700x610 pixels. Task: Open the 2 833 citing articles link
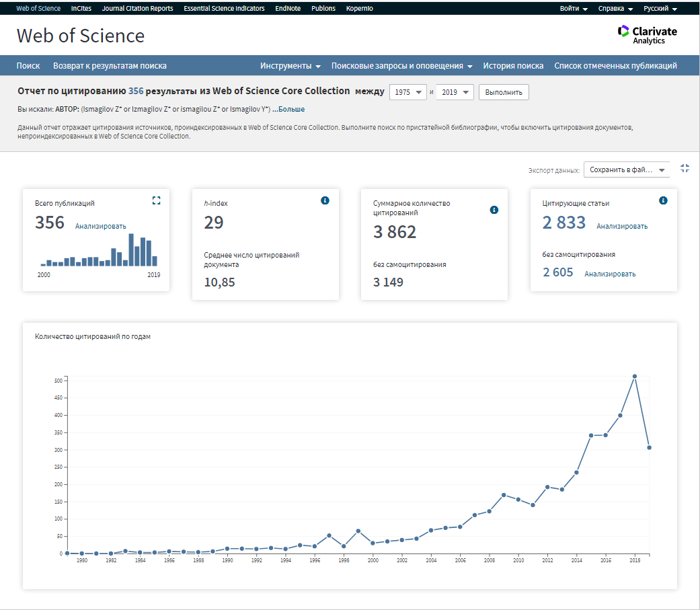click(564, 223)
